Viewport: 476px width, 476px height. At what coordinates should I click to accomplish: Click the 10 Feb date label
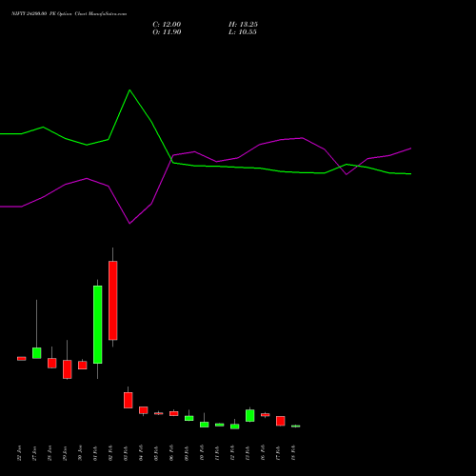point(202,453)
